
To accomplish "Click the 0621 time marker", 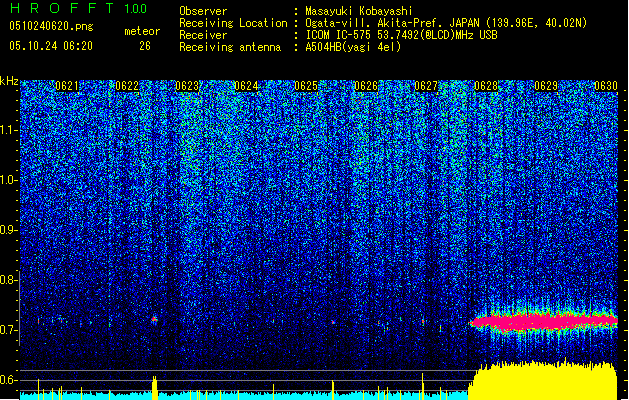I will pyautogui.click(x=67, y=86).
